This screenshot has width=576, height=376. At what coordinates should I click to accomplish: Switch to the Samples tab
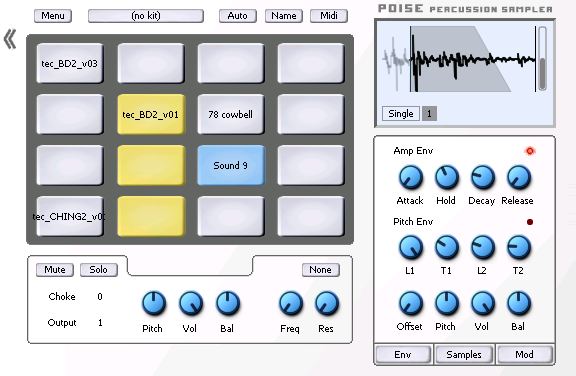point(464,354)
